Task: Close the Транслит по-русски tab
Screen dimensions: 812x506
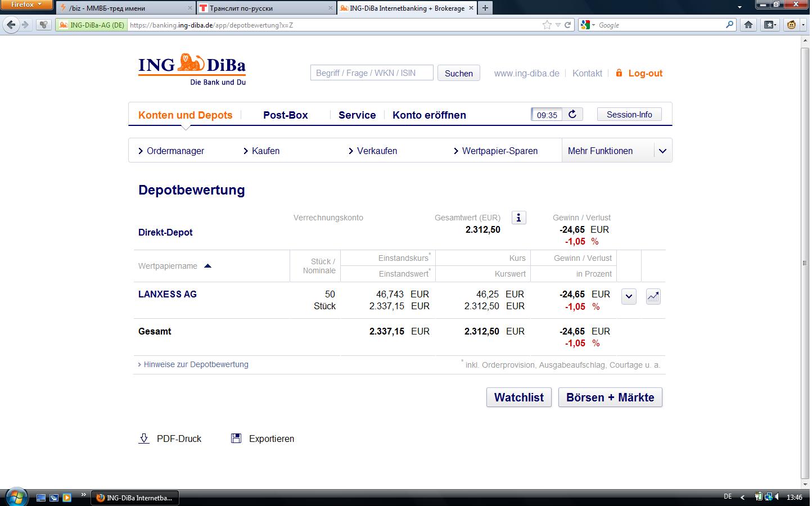Action: [x=330, y=8]
